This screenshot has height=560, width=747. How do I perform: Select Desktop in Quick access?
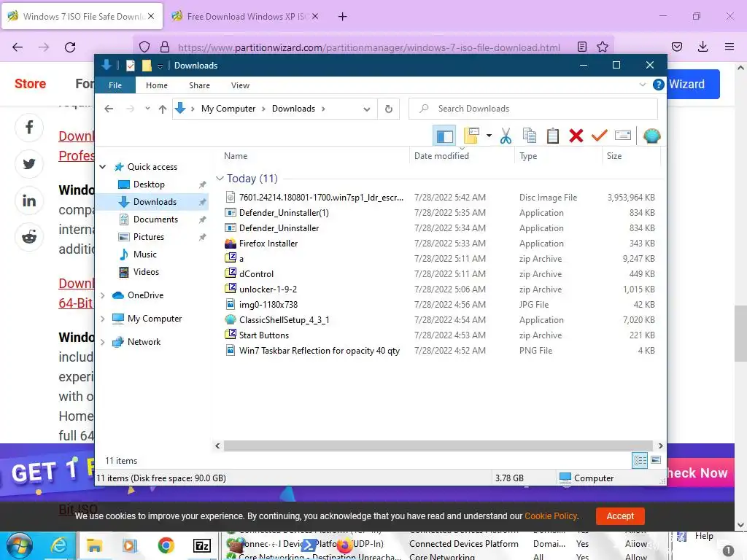coord(149,184)
